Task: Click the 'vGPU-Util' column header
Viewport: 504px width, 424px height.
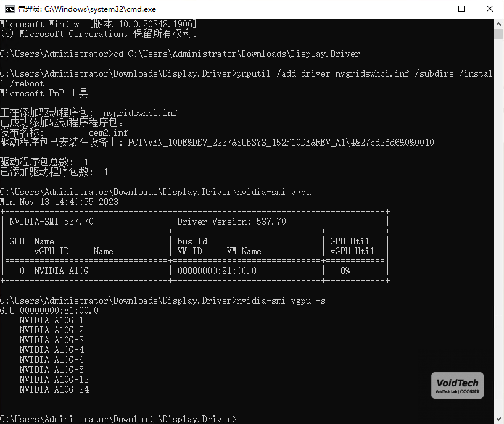Action: (x=352, y=251)
